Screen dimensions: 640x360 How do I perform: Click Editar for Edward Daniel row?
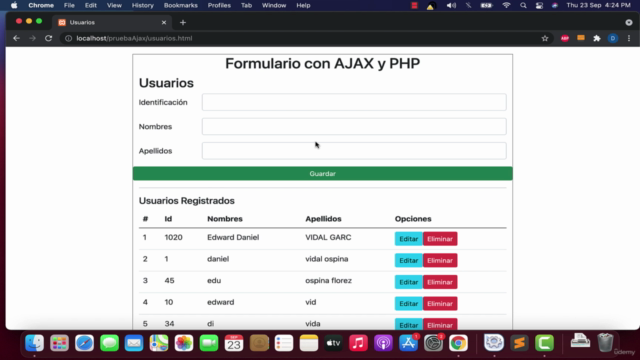409,239
